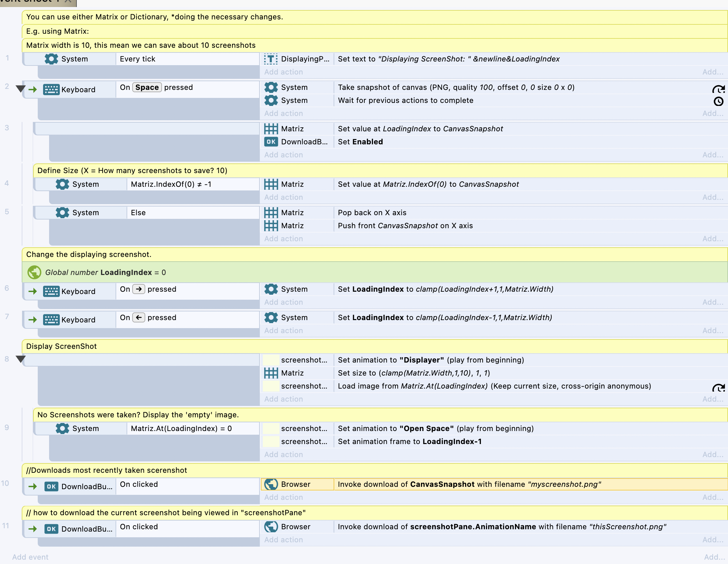Click the async icon on Take snapshot row
This screenshot has height=564, width=728.
718,89
